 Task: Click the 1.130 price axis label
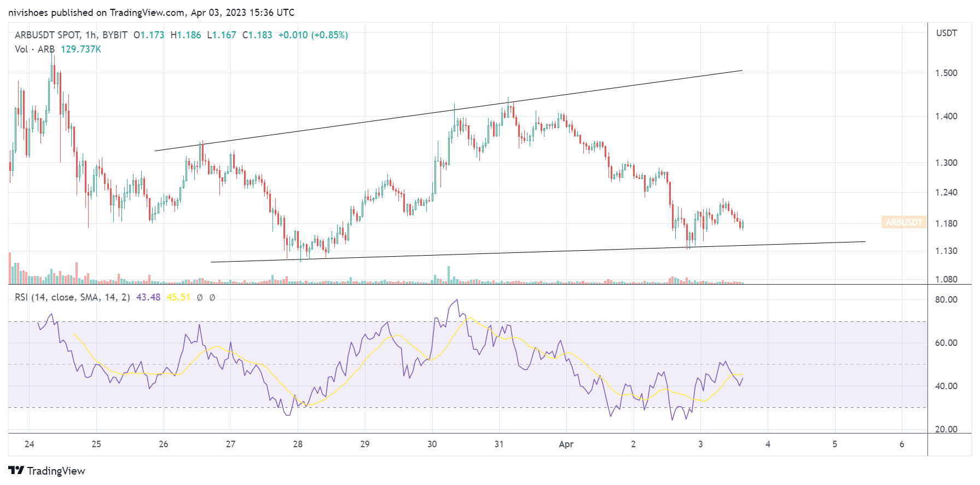click(946, 251)
